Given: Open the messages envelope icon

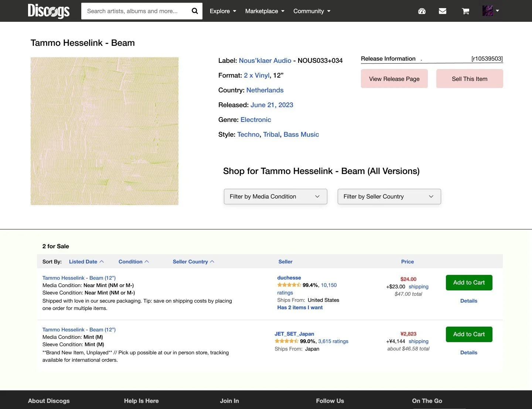Looking at the screenshot, I should tap(443, 11).
